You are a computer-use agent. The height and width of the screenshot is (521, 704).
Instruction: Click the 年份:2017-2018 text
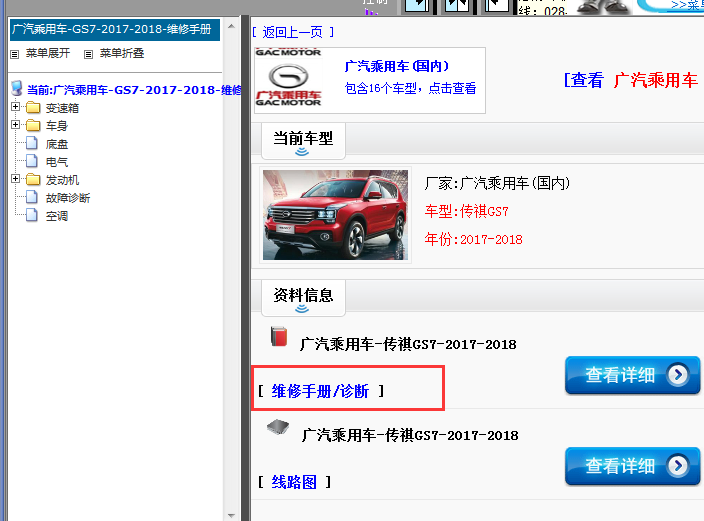click(474, 239)
